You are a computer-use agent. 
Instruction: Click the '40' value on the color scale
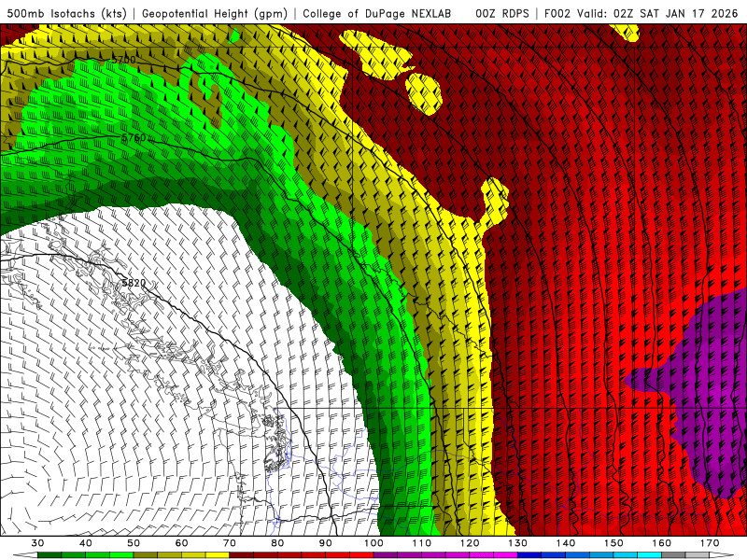point(86,543)
